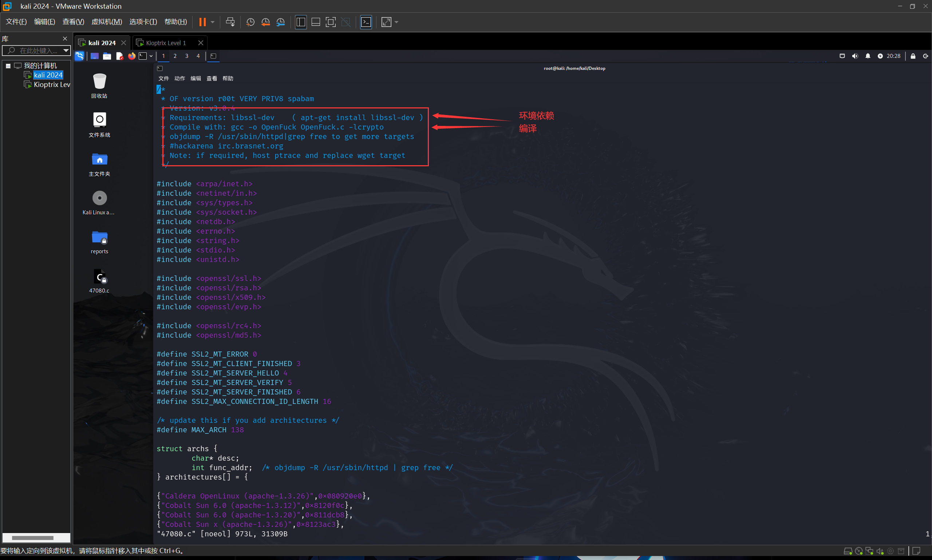Expand the library search dropdown arrow
This screenshot has width=932, height=560.
[66, 50]
